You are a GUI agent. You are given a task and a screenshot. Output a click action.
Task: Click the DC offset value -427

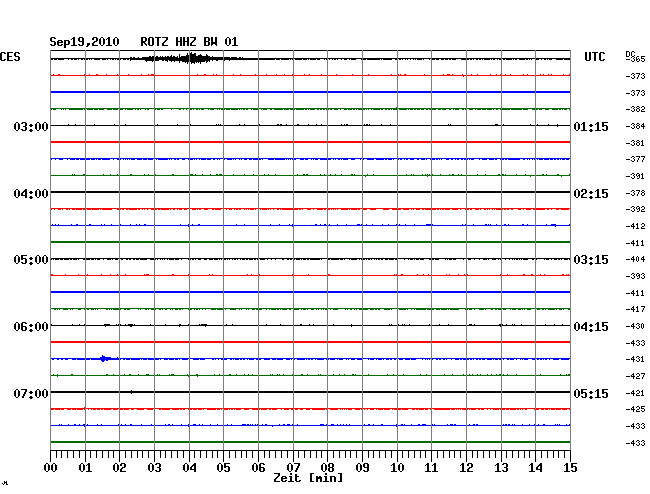[x=635, y=376]
